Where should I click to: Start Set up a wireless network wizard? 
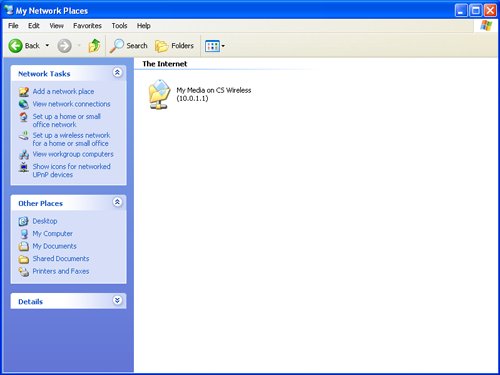point(71,139)
